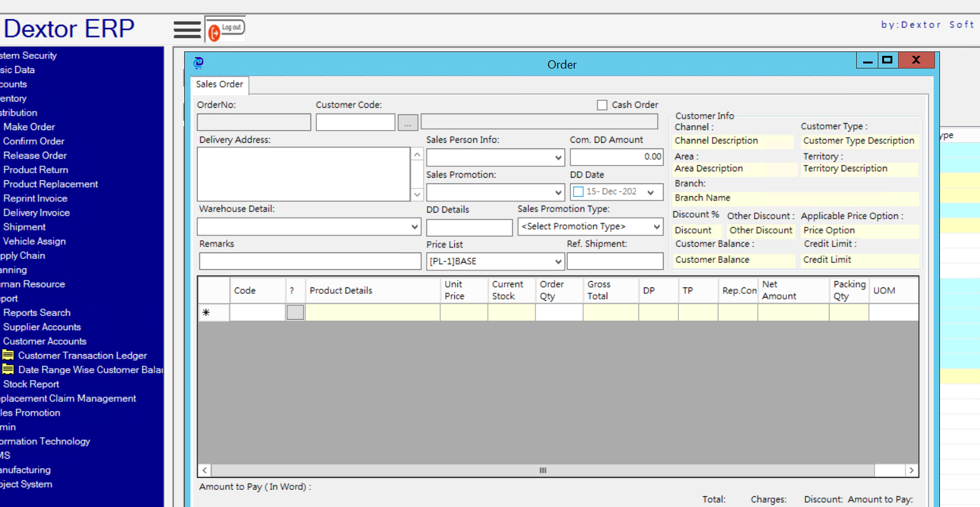Image resolution: width=980 pixels, height=507 pixels.
Task: Select Supplier Accounts menu item
Action: coord(42,327)
